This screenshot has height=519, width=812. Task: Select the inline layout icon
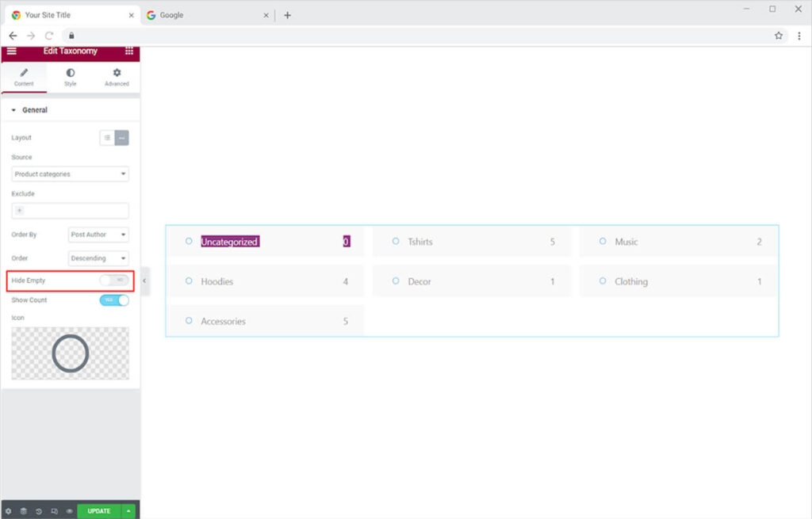point(121,138)
